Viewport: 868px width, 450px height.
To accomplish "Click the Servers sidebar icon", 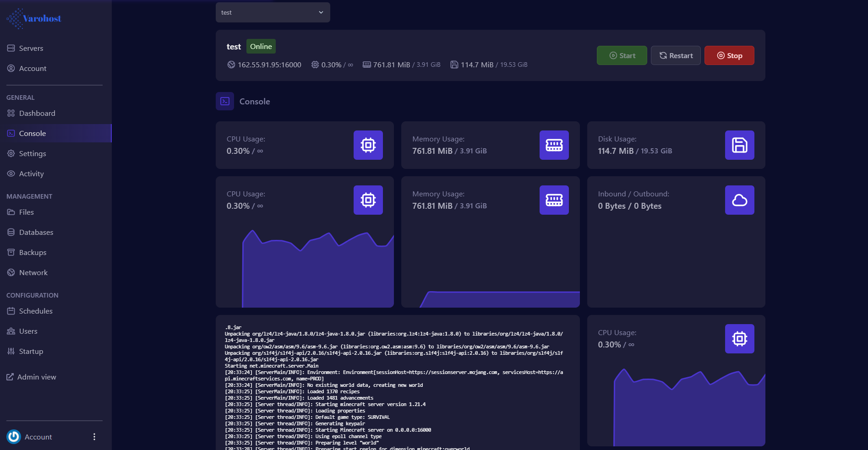I will (11, 48).
